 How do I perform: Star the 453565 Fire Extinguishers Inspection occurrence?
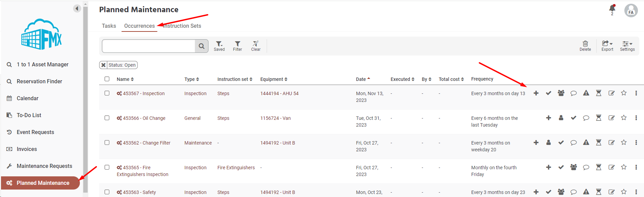coord(624,167)
